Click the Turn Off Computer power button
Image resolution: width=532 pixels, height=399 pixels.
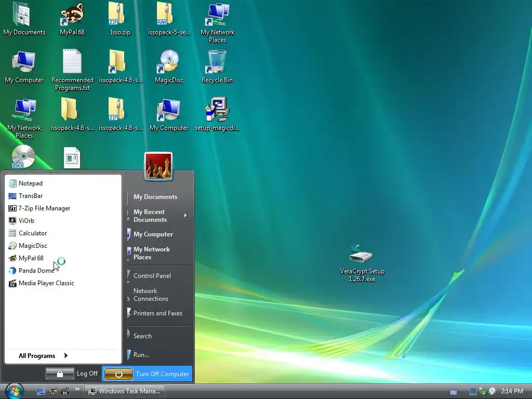(118, 374)
